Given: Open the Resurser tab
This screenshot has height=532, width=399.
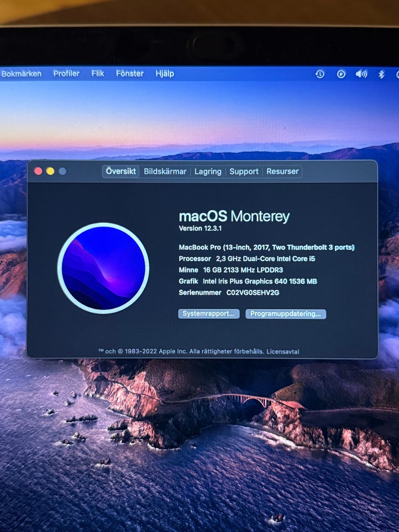Looking at the screenshot, I should (x=283, y=171).
